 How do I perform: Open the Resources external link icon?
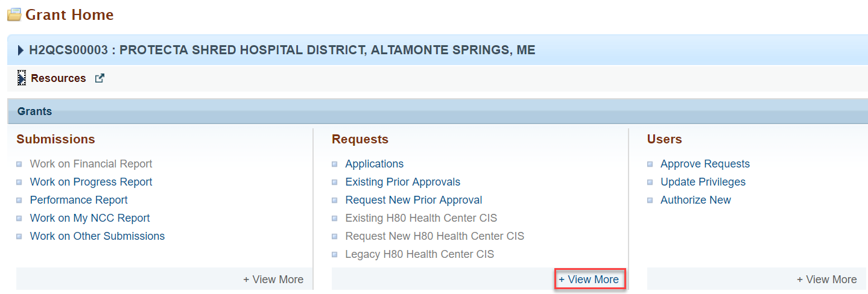(100, 78)
